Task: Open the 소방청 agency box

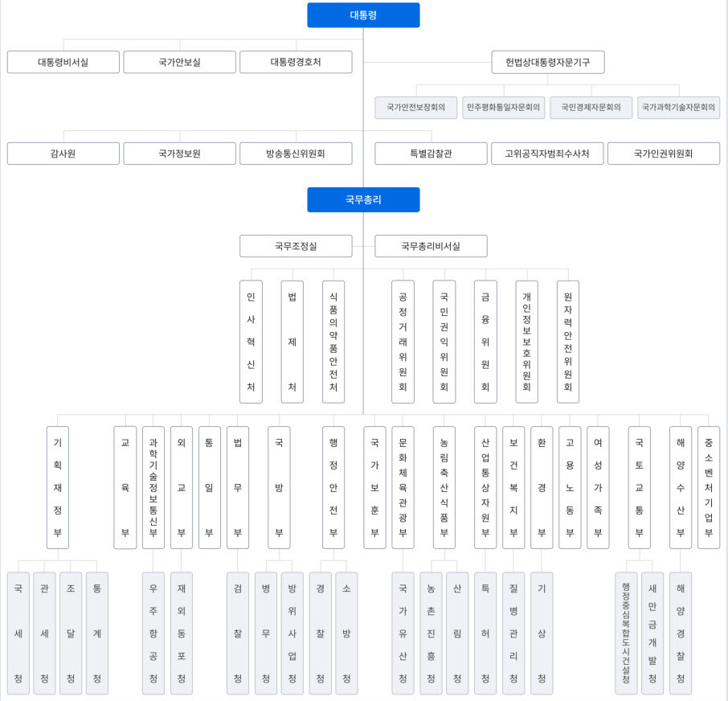Action: tap(347, 633)
